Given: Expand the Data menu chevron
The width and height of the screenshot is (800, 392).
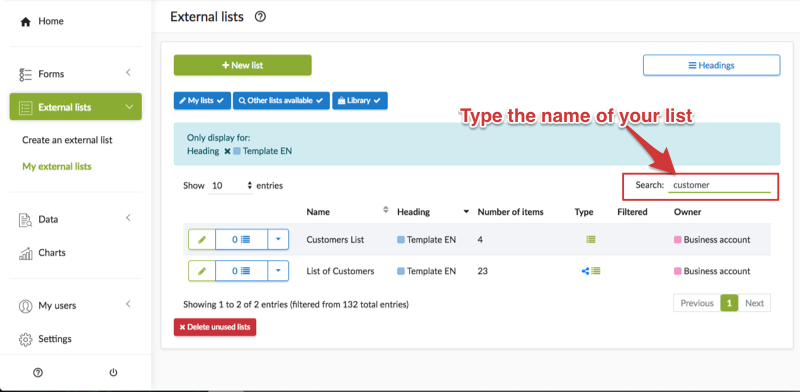Looking at the screenshot, I should tap(129, 218).
